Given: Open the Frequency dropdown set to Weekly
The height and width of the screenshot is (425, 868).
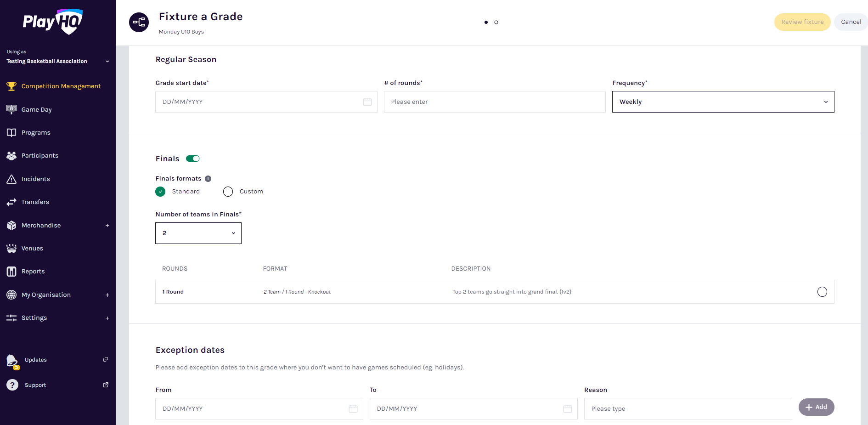Looking at the screenshot, I should pyautogui.click(x=723, y=102).
